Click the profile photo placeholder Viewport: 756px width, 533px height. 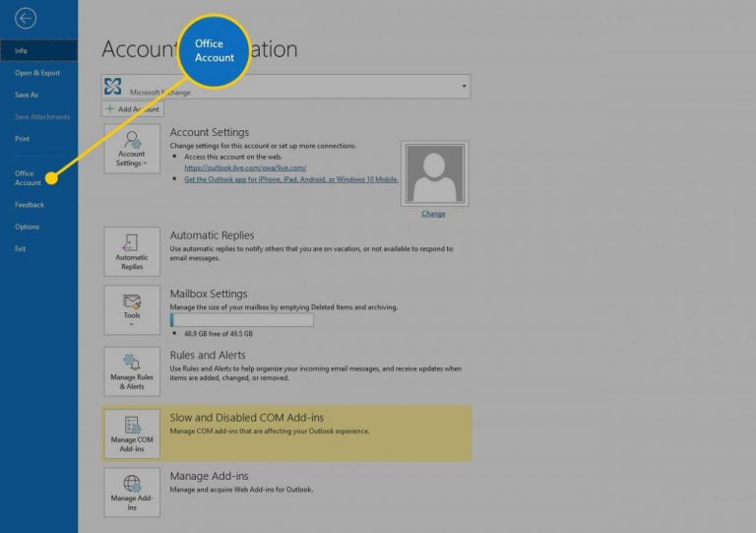(x=434, y=173)
